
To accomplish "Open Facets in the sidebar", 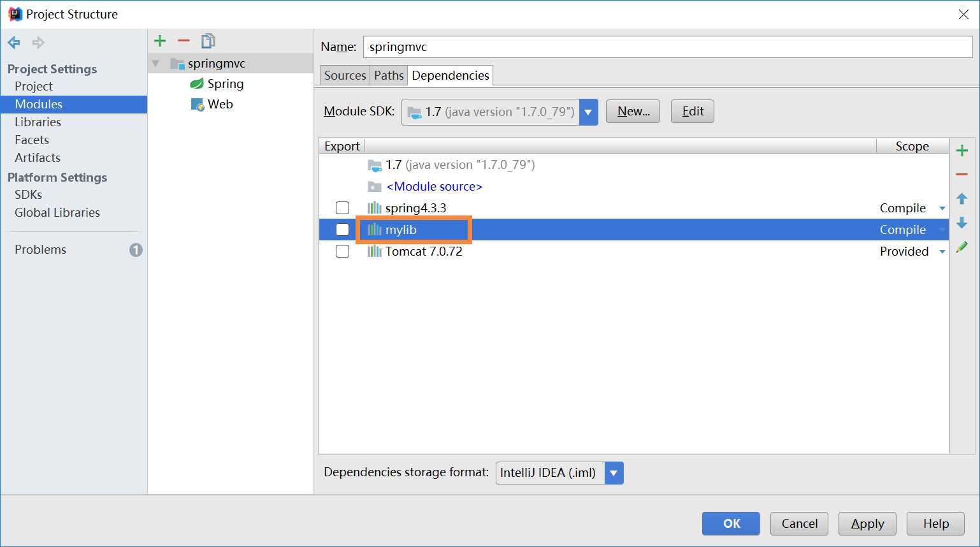I will 32,140.
